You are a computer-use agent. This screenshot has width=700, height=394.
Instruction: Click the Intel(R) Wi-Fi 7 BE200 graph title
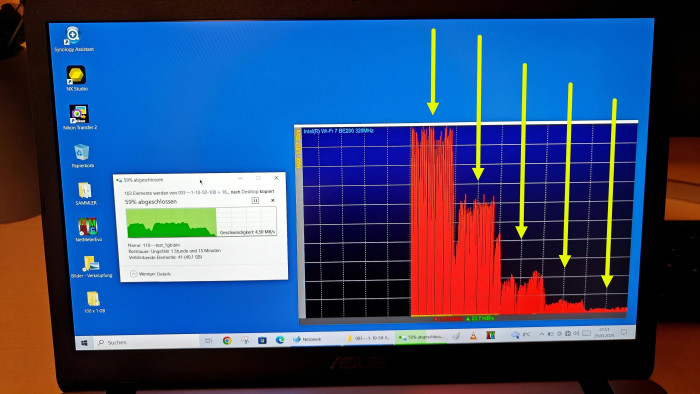(338, 131)
